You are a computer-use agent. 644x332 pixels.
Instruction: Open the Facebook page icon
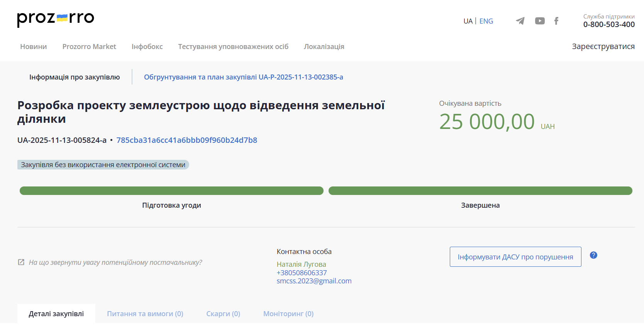(x=556, y=21)
